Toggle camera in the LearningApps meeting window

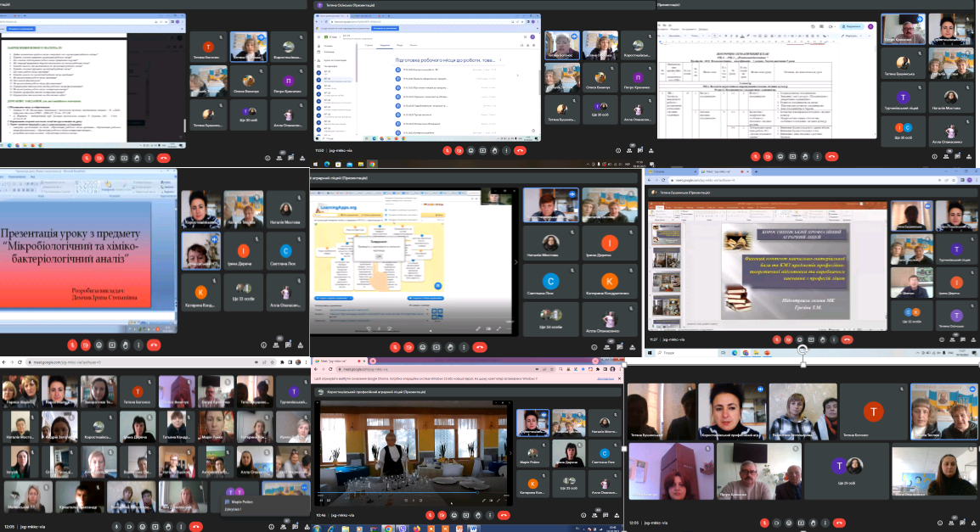pyautogui.click(x=409, y=347)
